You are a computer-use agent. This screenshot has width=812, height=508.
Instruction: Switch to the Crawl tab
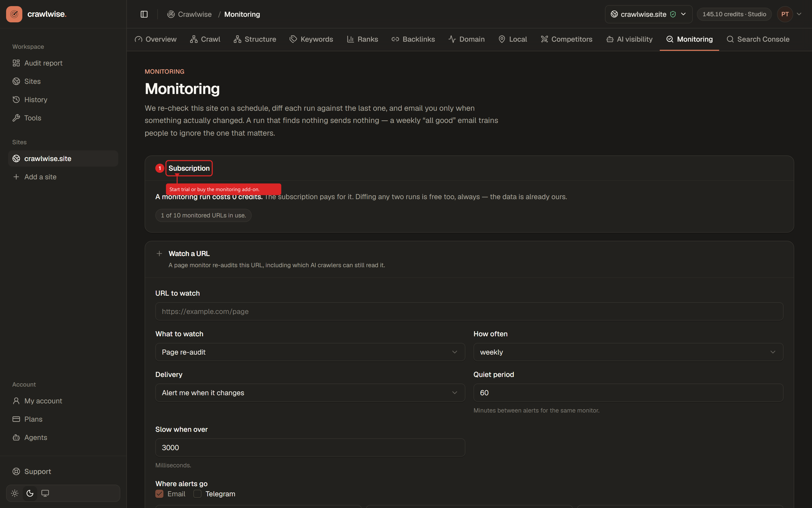[x=205, y=39]
